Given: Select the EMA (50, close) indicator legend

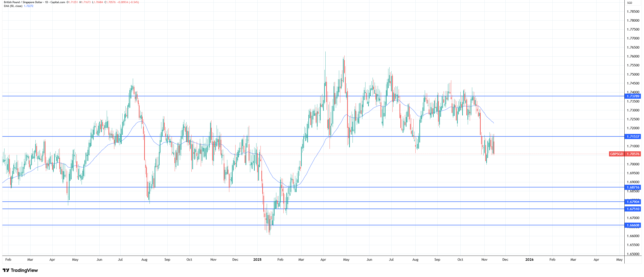Looking at the screenshot, I should click(x=13, y=6).
